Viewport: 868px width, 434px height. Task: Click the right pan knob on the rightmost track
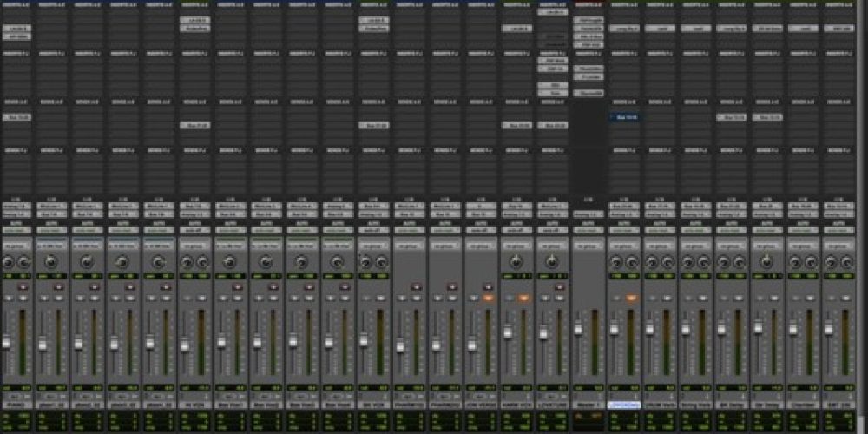pyautogui.click(x=846, y=261)
